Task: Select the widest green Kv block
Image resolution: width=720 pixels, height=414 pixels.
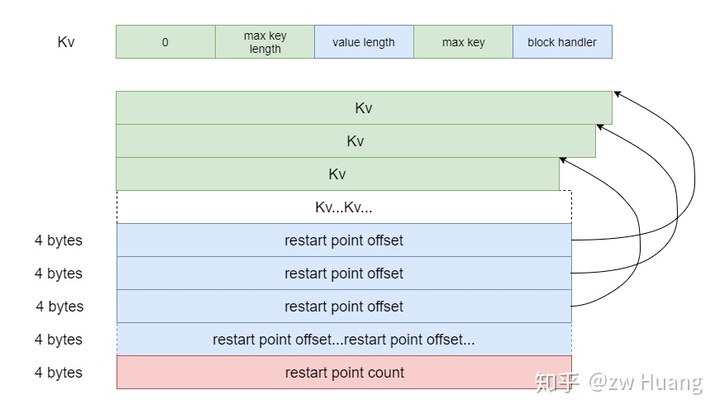Action: (363, 108)
